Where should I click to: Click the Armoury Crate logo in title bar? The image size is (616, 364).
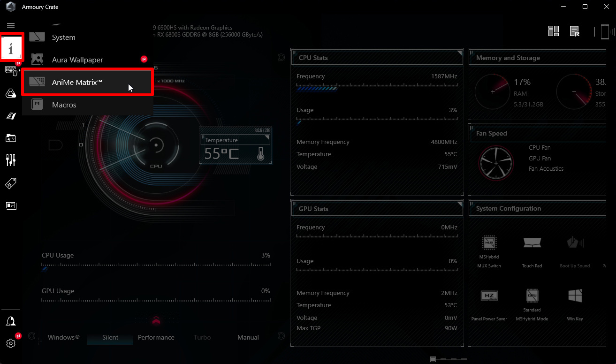point(10,7)
